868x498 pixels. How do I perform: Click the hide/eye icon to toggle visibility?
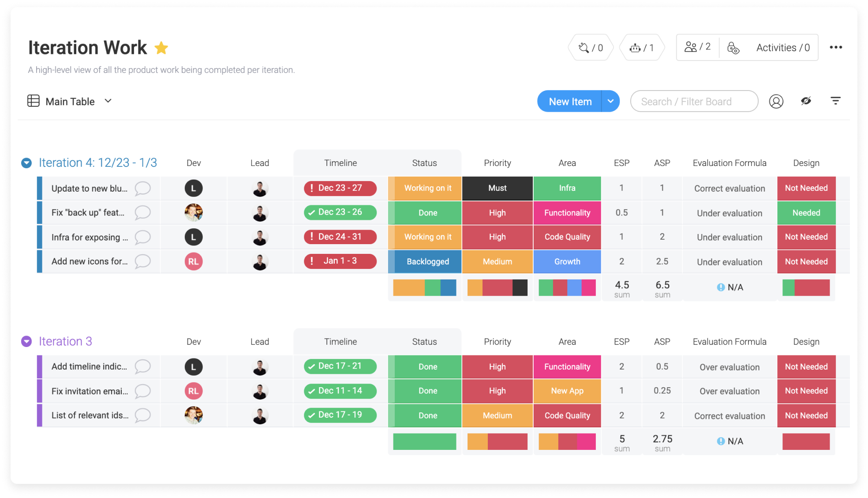[x=806, y=101]
